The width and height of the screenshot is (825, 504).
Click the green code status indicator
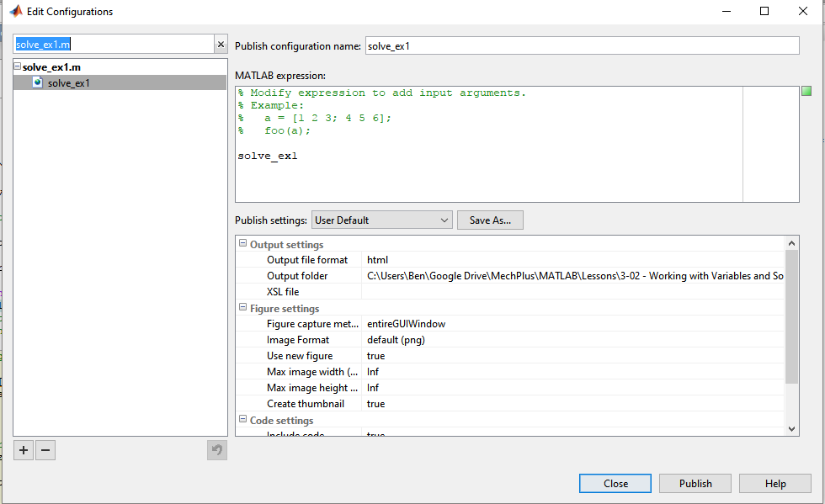[x=806, y=91]
